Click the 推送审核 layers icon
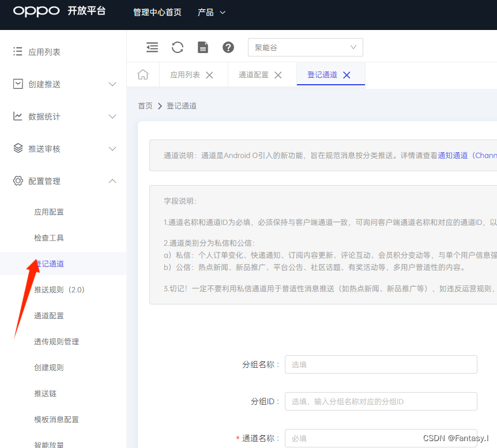This screenshot has height=448, width=497. coord(18,148)
